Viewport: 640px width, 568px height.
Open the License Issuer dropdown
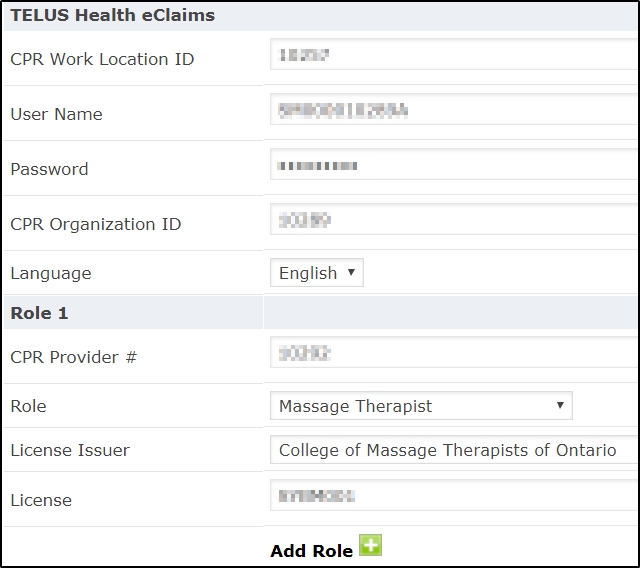[454, 450]
